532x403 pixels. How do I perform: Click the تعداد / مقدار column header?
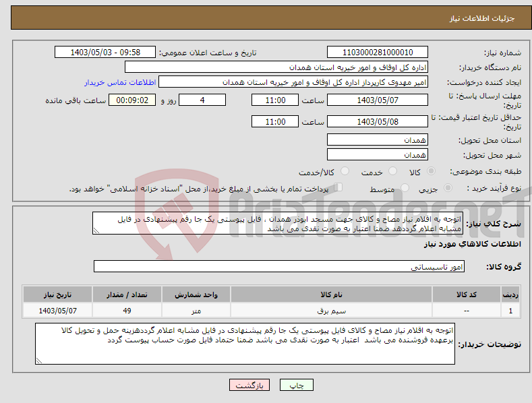click(x=127, y=294)
